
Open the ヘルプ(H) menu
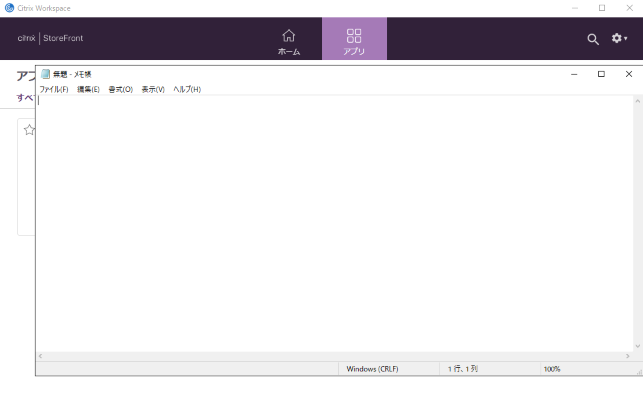(x=187, y=89)
